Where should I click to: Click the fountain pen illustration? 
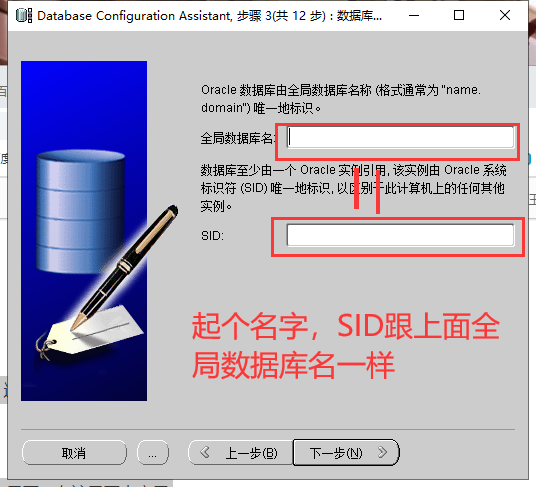[125, 268]
